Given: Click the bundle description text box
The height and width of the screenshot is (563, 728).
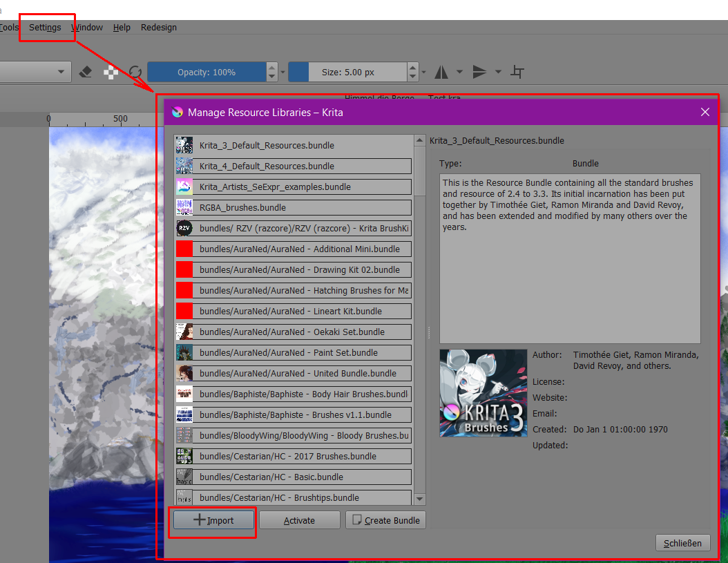Looking at the screenshot, I should 570,259.
